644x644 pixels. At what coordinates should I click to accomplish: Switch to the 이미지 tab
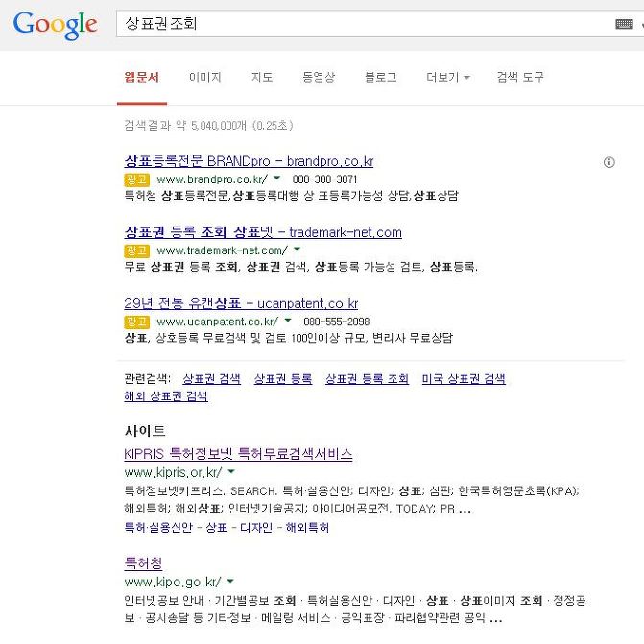tap(205, 77)
